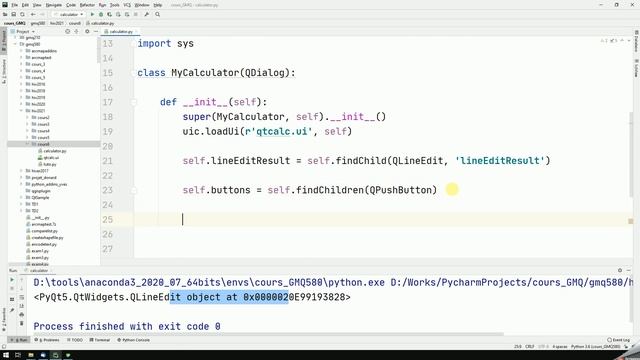640x360 pixels.
Task: Click the Stop toolbar icon
Action: 136,14
